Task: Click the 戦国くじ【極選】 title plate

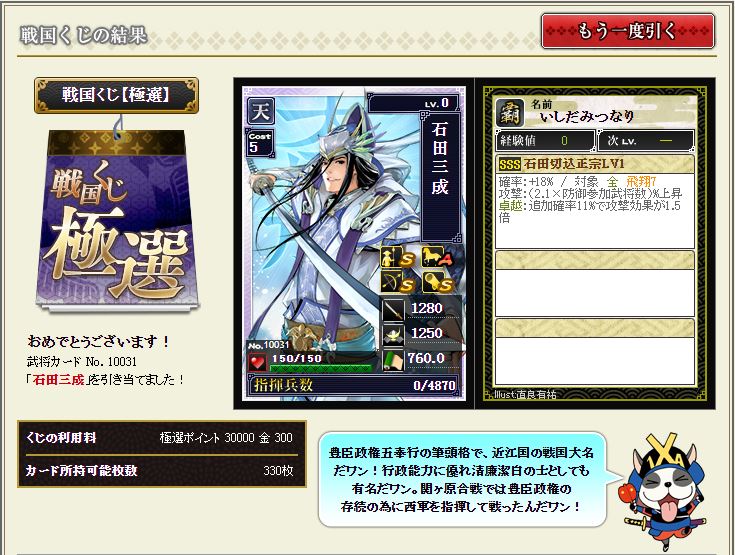Action: point(116,96)
